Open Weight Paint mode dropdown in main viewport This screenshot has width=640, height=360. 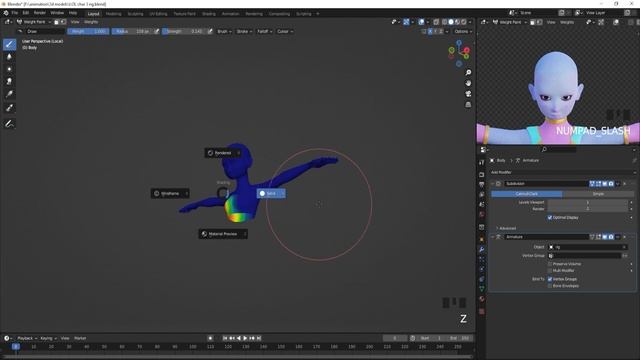click(34, 22)
